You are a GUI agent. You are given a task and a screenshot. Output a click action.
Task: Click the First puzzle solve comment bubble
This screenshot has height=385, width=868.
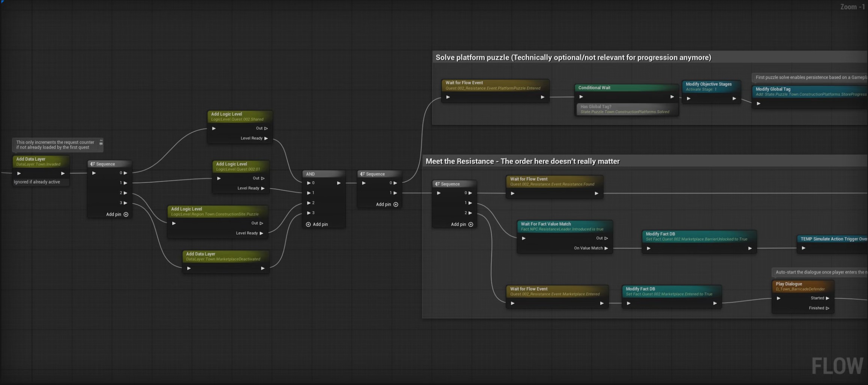click(810, 77)
